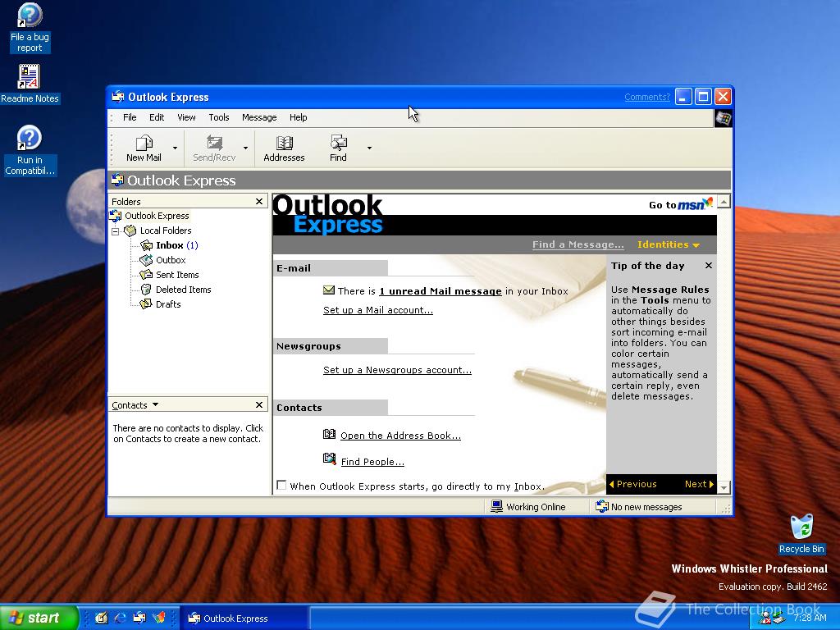840x630 pixels.
Task: Click the Send/Recv toolbar icon
Action: coord(214,143)
